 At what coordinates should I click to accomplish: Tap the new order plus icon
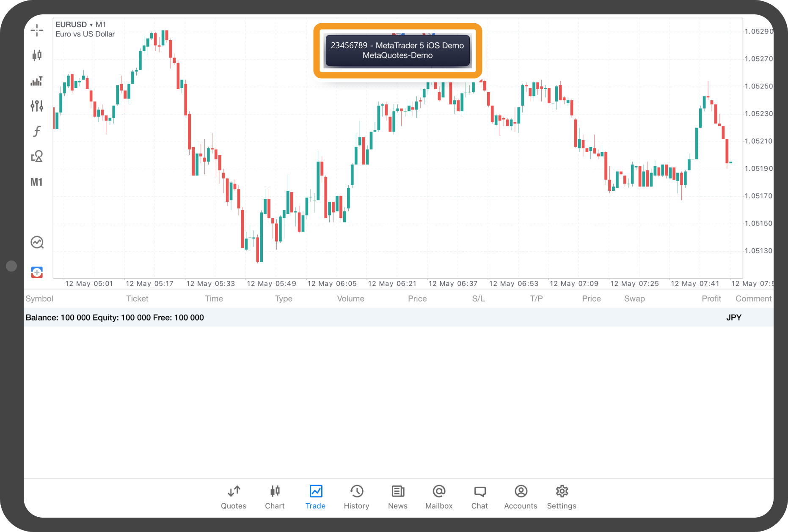pyautogui.click(x=37, y=272)
